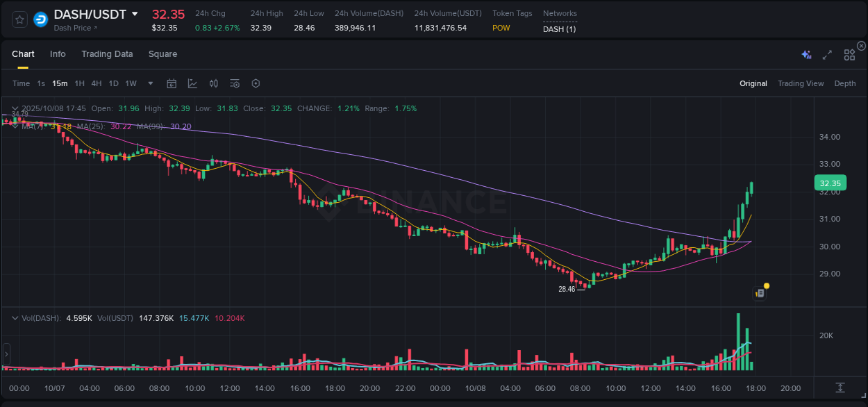The image size is (868, 407).
Task: Click the POW token tag
Action: pos(501,28)
